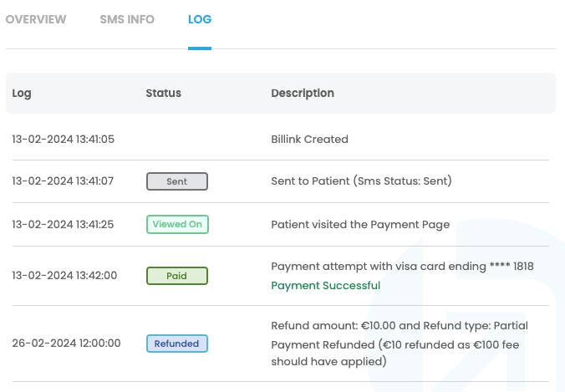Switch to the Overview tab
This screenshot has height=392, width=565.
(36, 19)
